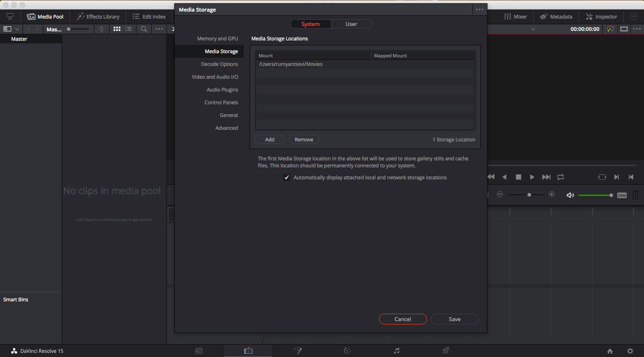Screen dimensions: 644x357
Task: Select the System preferences tab
Action: 311,24
